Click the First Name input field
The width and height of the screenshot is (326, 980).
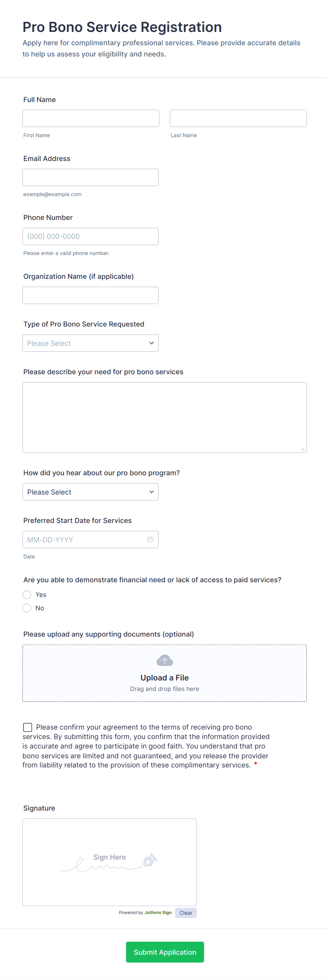[91, 118]
